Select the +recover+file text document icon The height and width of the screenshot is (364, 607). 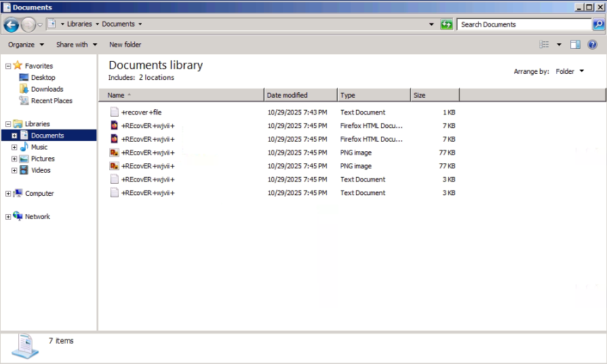114,112
